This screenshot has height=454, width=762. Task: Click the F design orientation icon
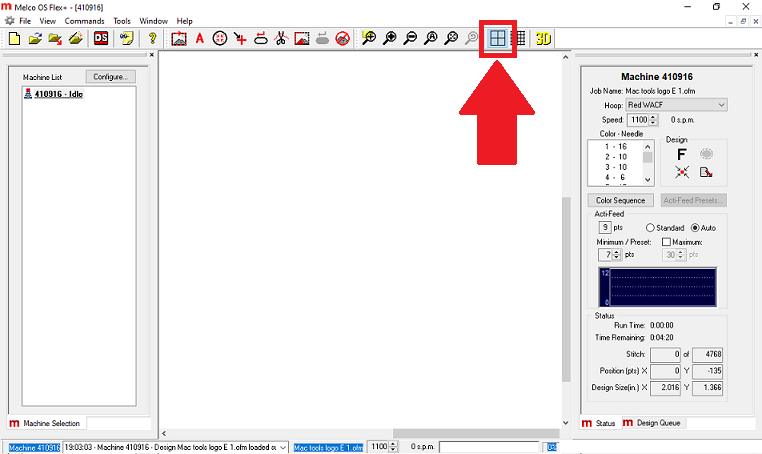point(681,155)
